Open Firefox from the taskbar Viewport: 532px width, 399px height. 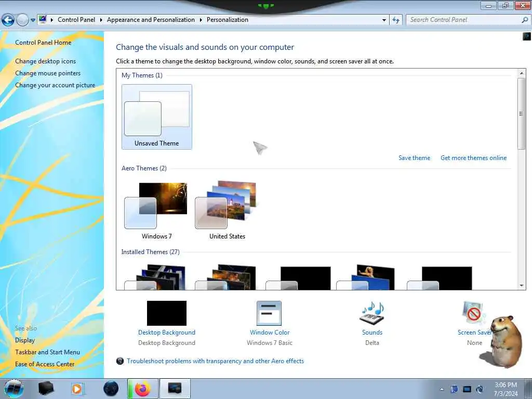(142, 389)
